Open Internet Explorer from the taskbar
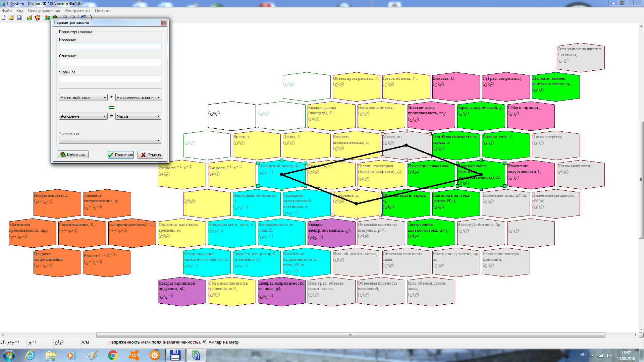This screenshot has width=644, height=362. click(30, 355)
